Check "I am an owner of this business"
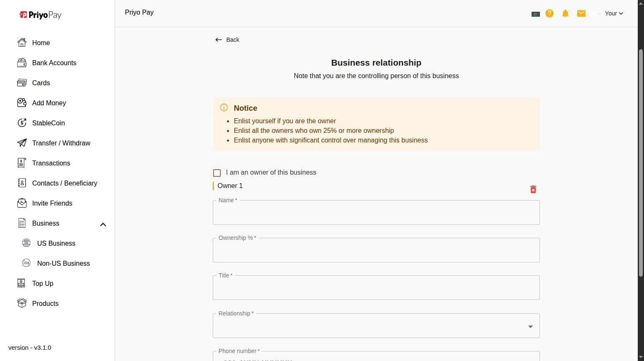644x361 pixels. point(217,173)
